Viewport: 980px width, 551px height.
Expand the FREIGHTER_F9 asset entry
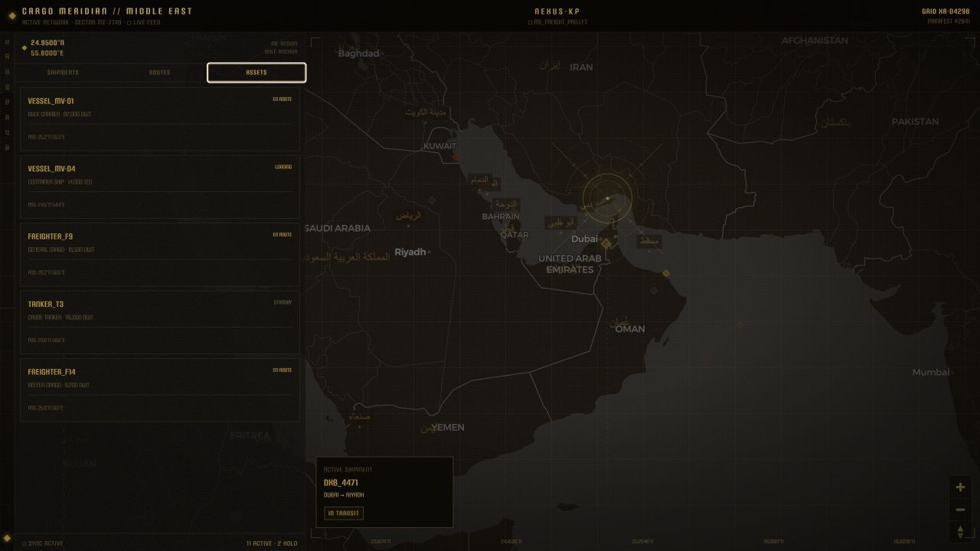[160, 255]
